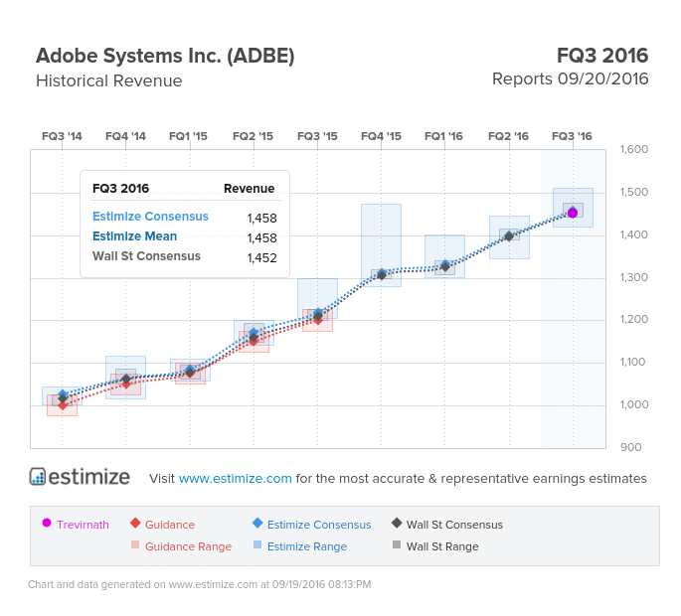Click the red Guidance diamond at FQ3 '15

pos(318,321)
